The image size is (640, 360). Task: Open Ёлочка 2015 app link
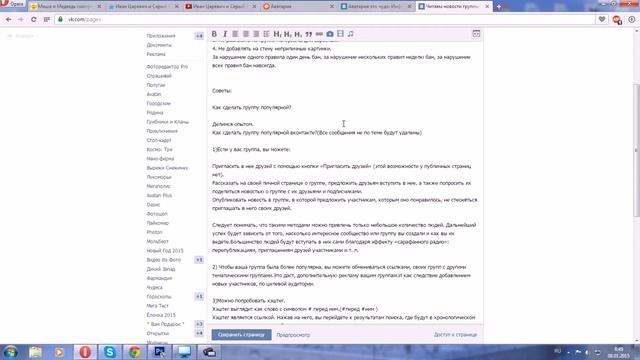(161, 315)
